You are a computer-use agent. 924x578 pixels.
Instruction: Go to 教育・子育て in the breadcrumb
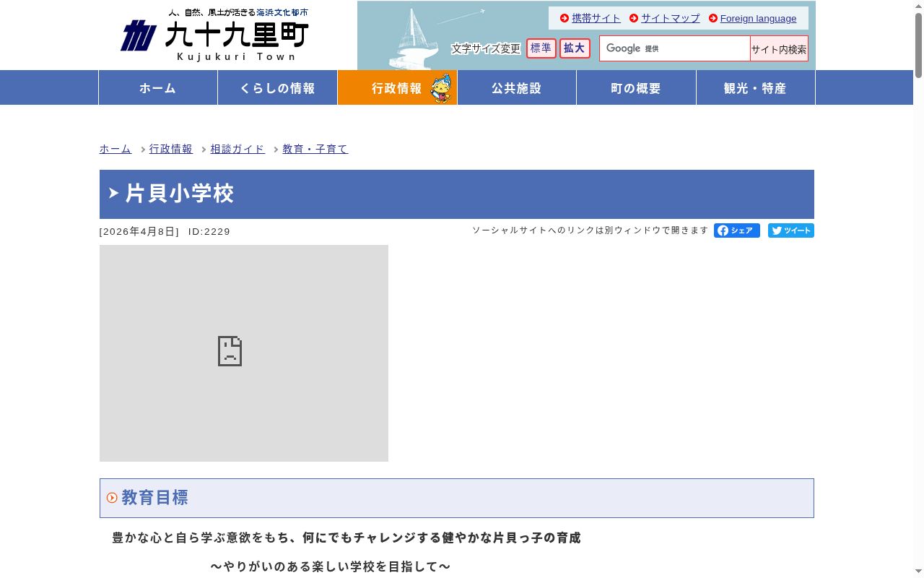tap(315, 149)
